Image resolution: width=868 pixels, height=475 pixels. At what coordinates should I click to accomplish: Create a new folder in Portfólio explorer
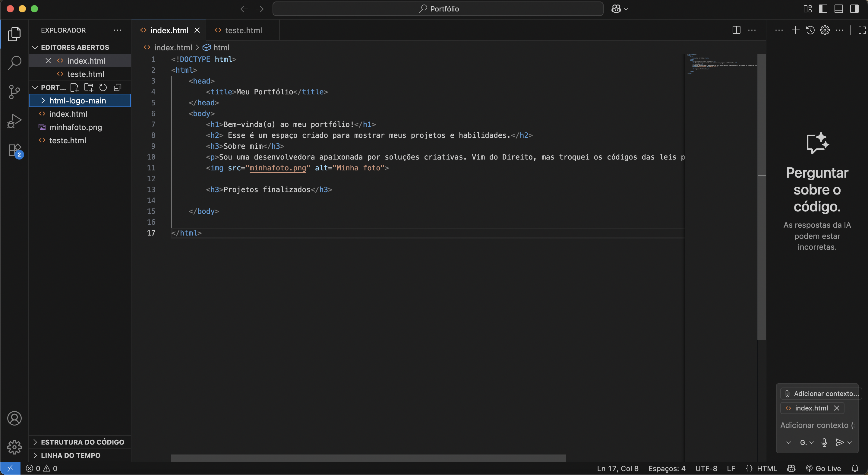click(x=89, y=88)
